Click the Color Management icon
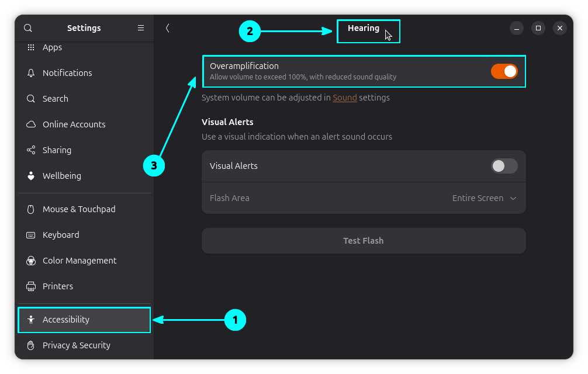Image resolution: width=588 pixels, height=374 pixels. pos(31,261)
